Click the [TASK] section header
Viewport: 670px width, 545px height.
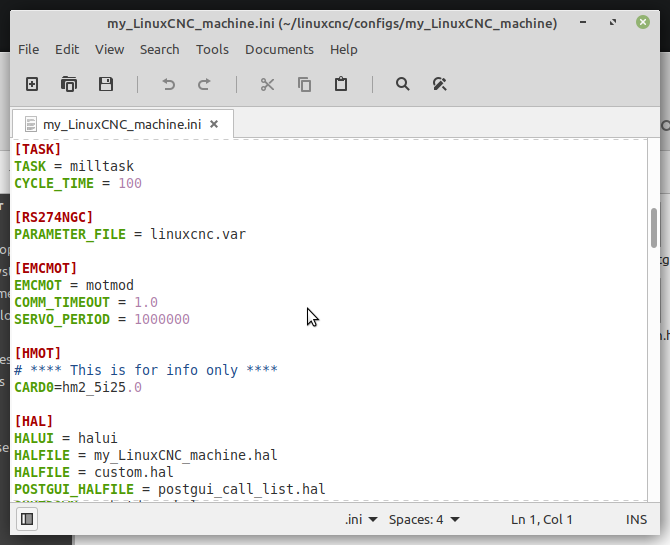coord(38,149)
